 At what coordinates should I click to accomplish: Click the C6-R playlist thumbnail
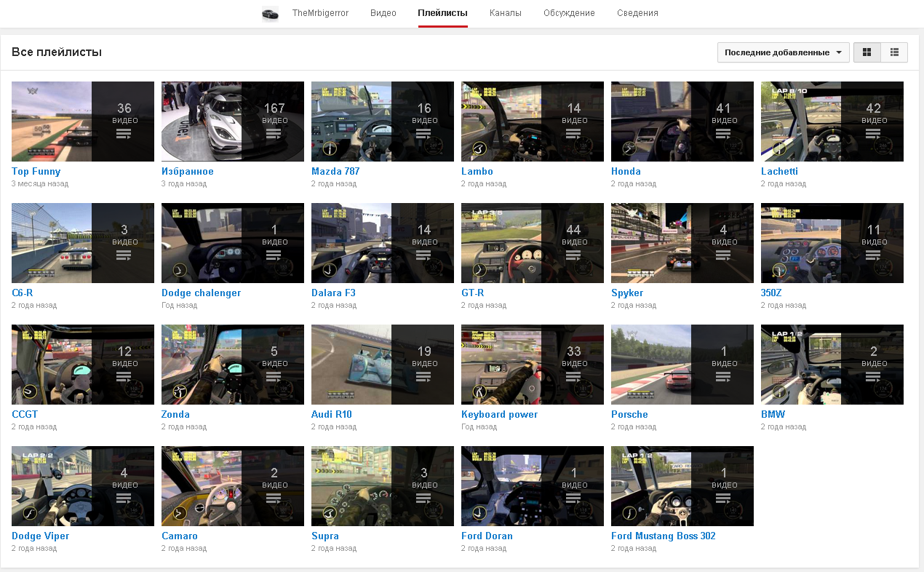pos(83,243)
